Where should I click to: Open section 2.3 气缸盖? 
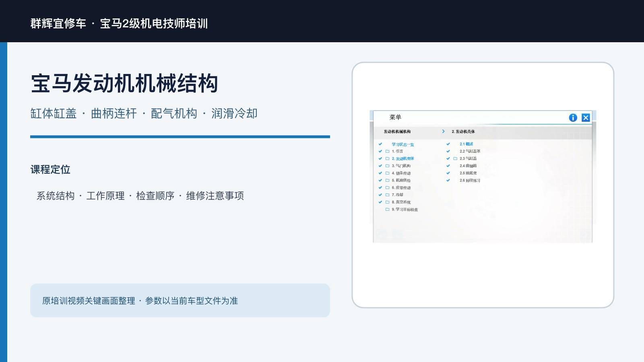(x=468, y=158)
